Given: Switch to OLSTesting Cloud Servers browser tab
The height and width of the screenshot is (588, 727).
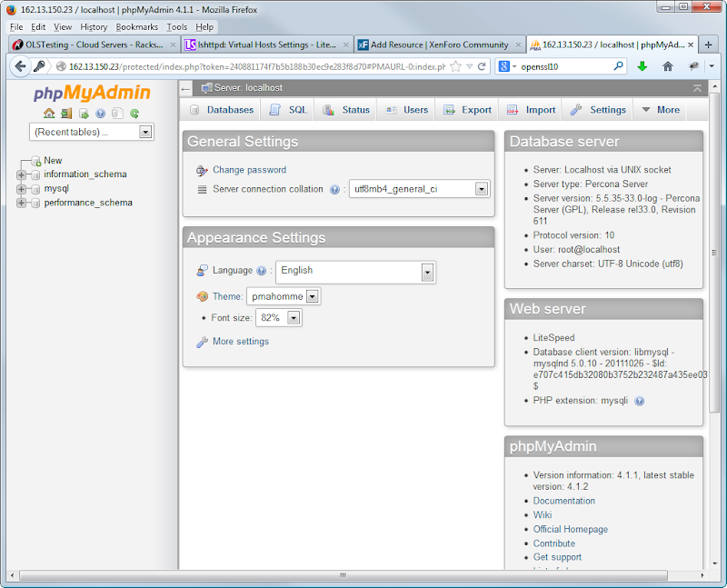Looking at the screenshot, I should [x=95, y=45].
